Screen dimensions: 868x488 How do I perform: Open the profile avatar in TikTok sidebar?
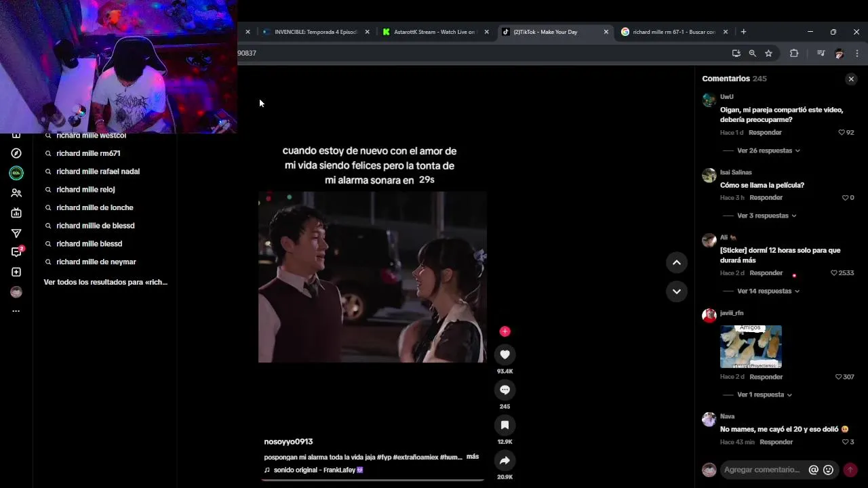click(x=16, y=292)
